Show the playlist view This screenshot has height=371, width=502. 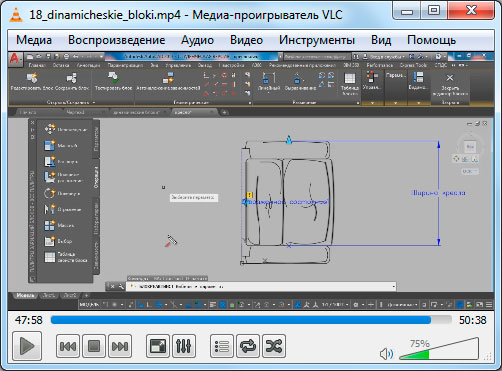coord(222,346)
